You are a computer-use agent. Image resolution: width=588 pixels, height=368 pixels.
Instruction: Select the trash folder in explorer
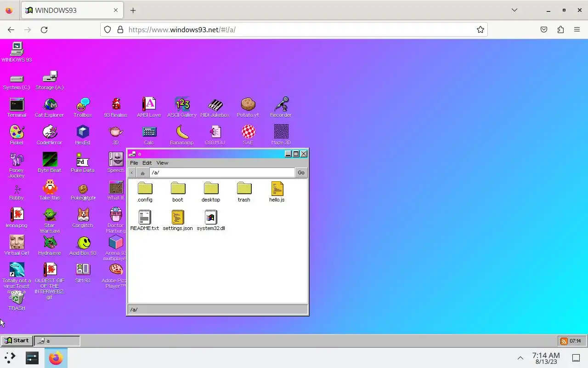point(244,192)
